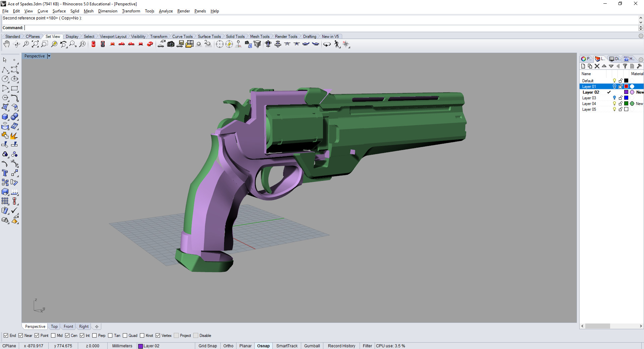
Task: Click the Move Layer Up arrow icon
Action: point(604,66)
